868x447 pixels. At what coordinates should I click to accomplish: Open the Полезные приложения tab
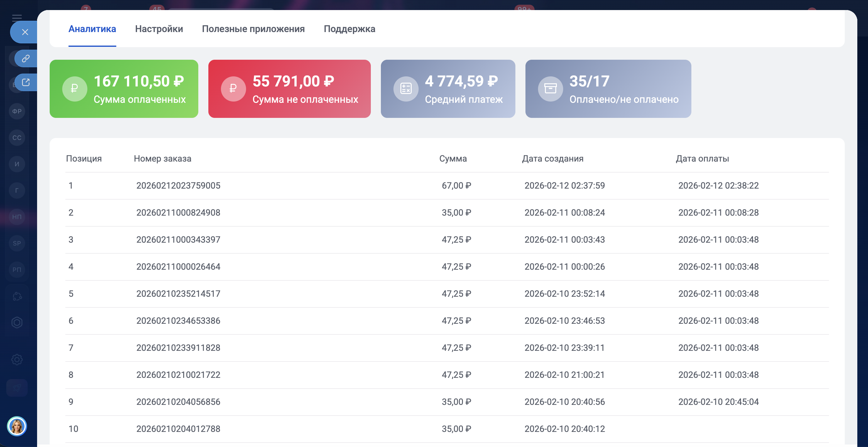[253, 29]
